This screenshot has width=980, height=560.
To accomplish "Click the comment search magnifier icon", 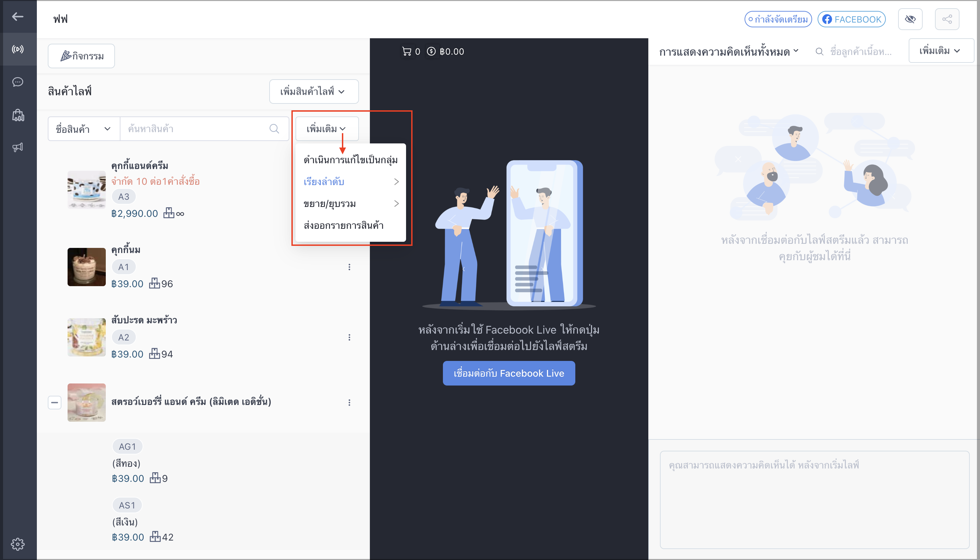I will [x=819, y=51].
